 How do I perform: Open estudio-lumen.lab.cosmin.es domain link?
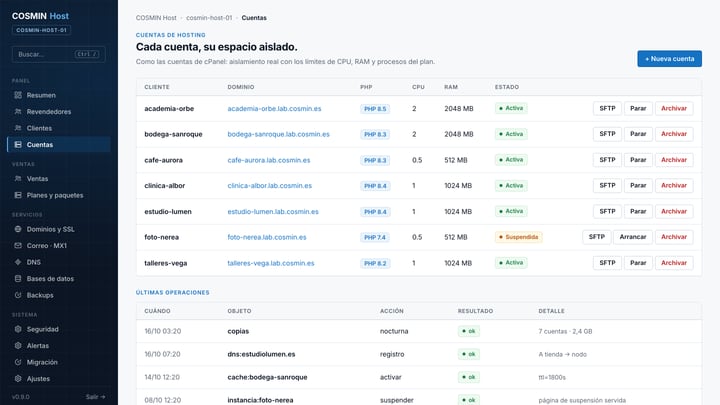pos(273,211)
